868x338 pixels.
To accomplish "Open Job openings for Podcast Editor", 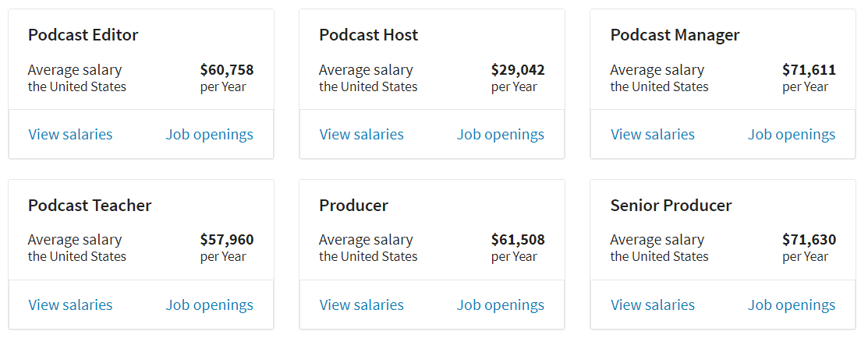I will (x=209, y=135).
